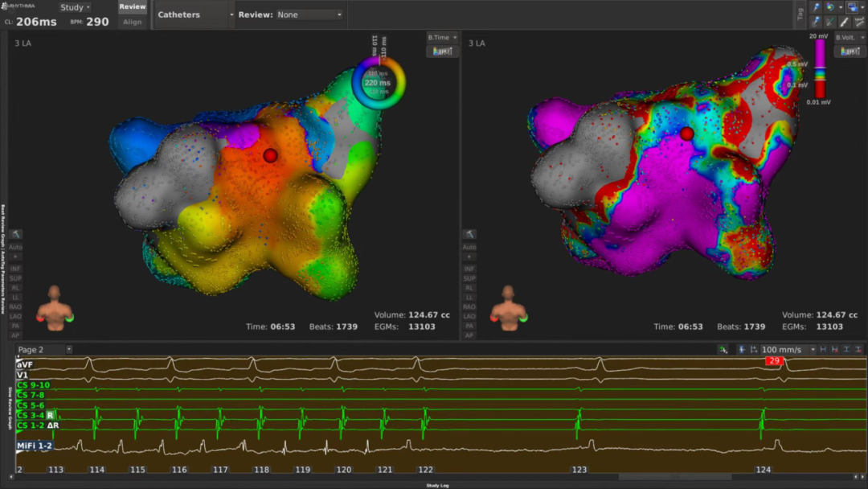868x489 pixels.
Task: Expand the Review None dropdown
Action: point(309,14)
